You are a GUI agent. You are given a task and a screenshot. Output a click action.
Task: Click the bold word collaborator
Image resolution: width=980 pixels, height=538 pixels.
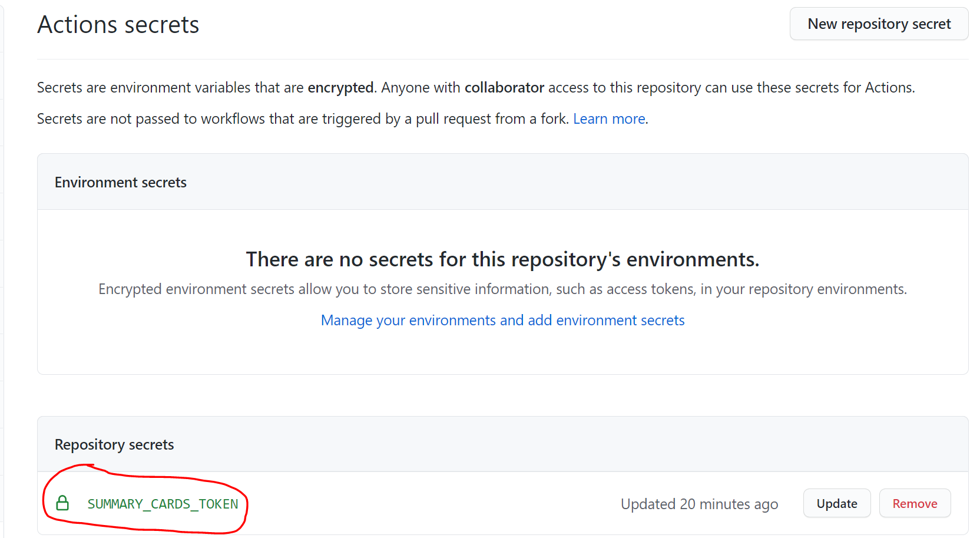[504, 88]
